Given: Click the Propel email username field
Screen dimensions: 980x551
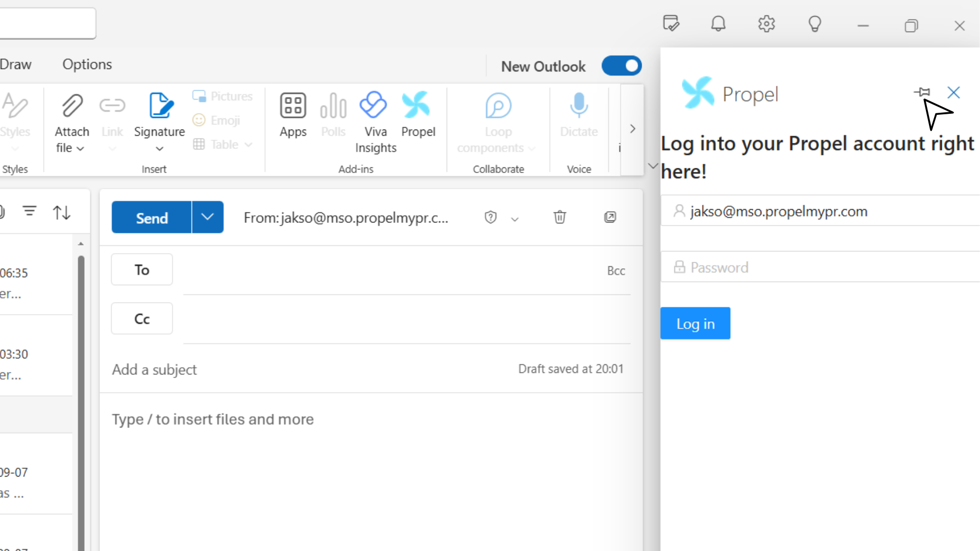Looking at the screenshot, I should (820, 211).
